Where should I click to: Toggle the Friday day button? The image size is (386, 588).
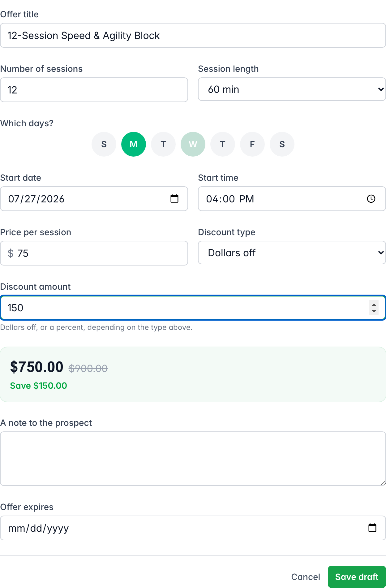pyautogui.click(x=252, y=144)
